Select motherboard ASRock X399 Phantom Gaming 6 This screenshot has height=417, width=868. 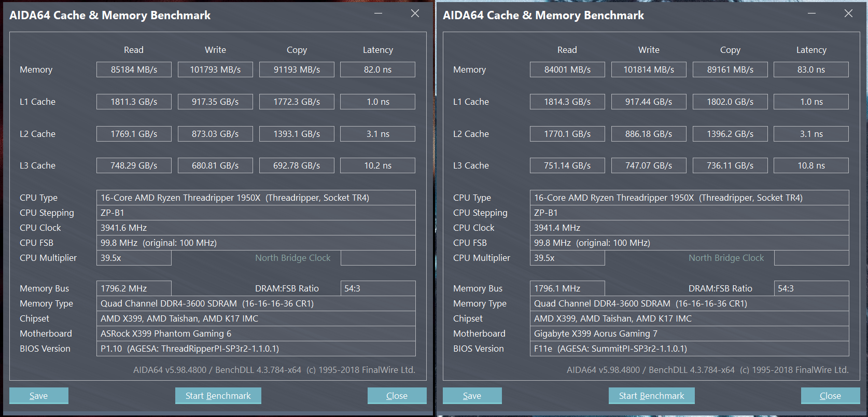pyautogui.click(x=256, y=333)
